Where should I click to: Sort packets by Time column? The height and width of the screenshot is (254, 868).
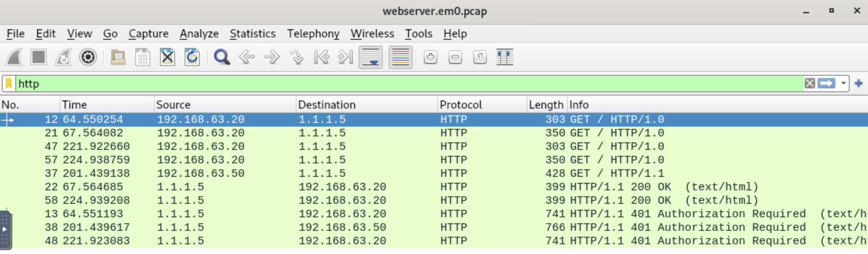(x=107, y=105)
